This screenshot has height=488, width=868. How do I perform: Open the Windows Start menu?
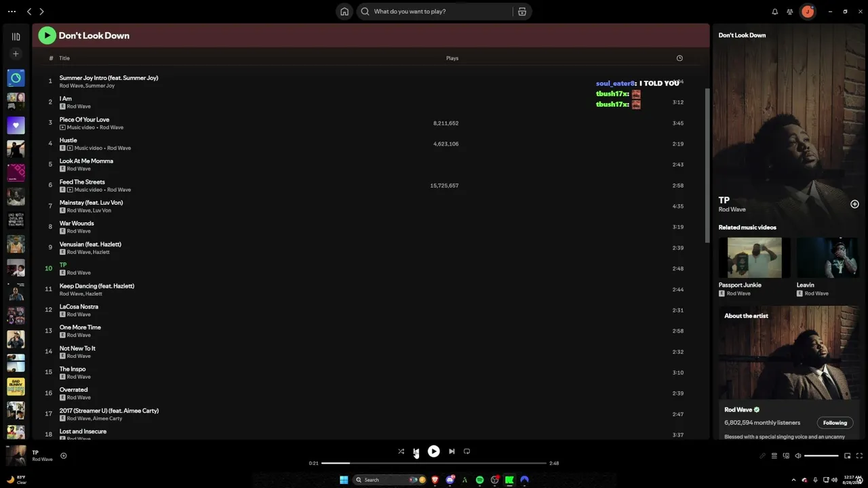344,480
